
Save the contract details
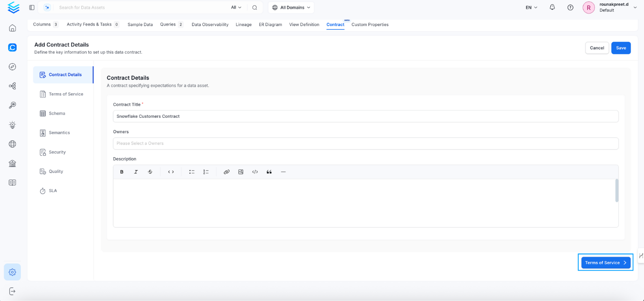621,47
